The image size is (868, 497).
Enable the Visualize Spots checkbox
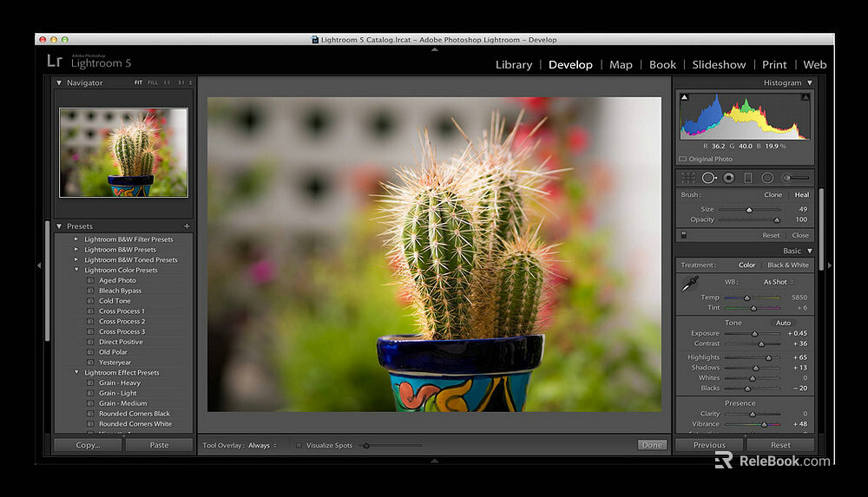(299, 446)
